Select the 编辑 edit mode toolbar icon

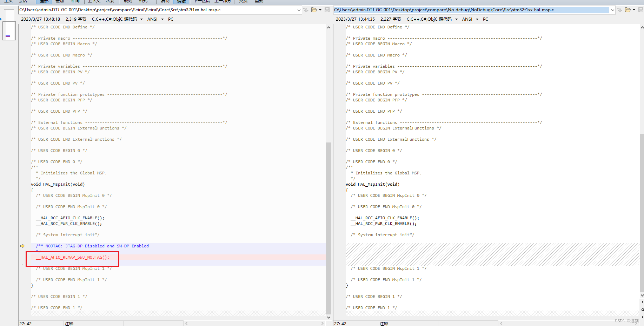[x=181, y=1]
